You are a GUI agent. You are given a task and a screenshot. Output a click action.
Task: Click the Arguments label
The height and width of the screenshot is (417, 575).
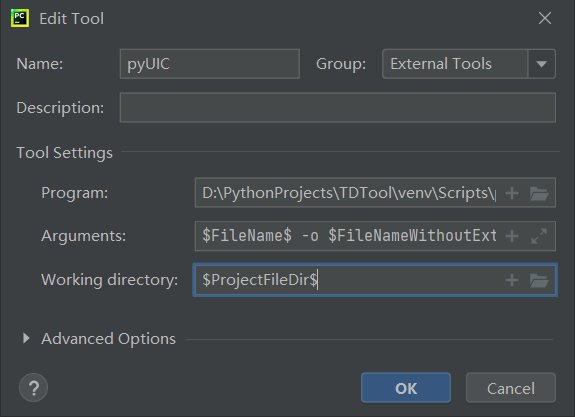click(x=84, y=236)
